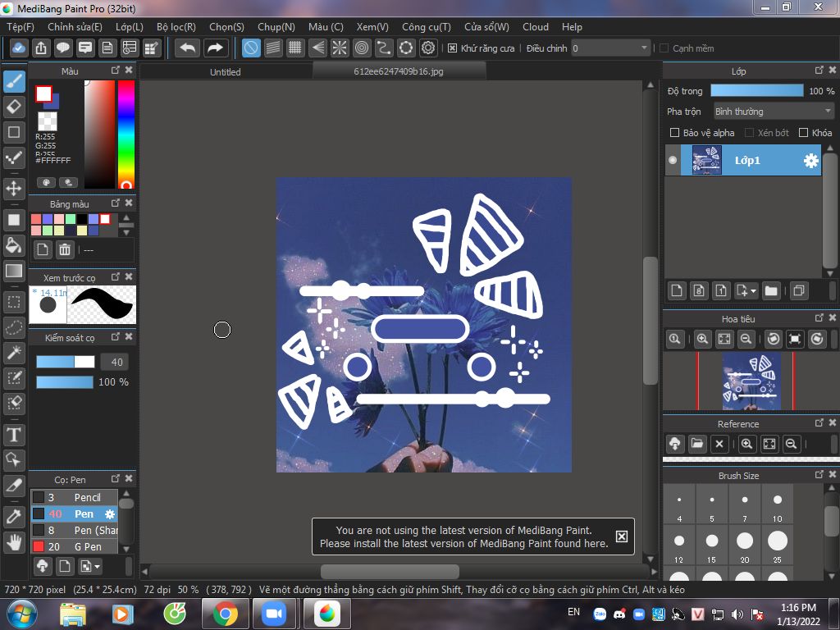This screenshot has height=630, width=840.
Task: Open Zoom from the taskbar
Action: click(x=274, y=614)
